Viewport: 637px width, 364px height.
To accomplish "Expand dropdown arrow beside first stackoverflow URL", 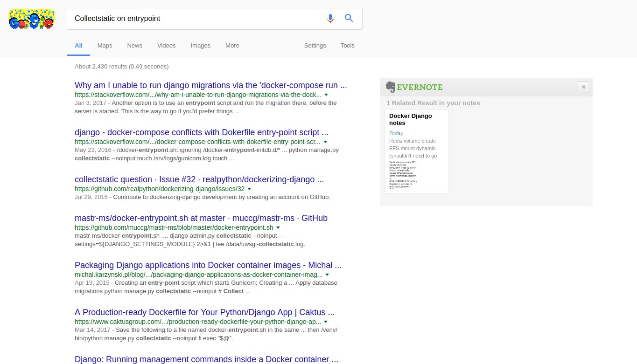I will (326, 95).
